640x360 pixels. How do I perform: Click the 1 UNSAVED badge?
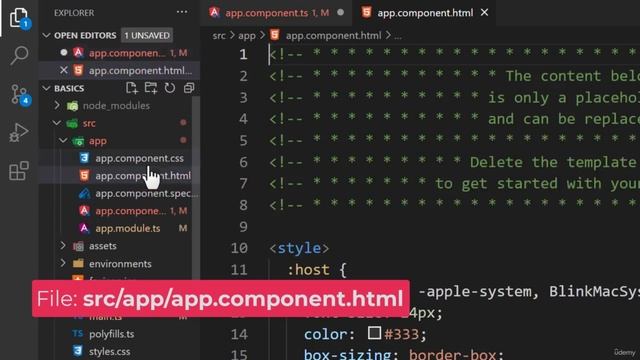[x=147, y=36]
